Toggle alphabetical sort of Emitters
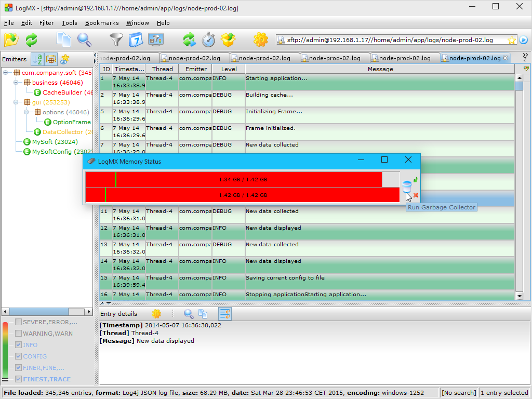 tap(37, 59)
